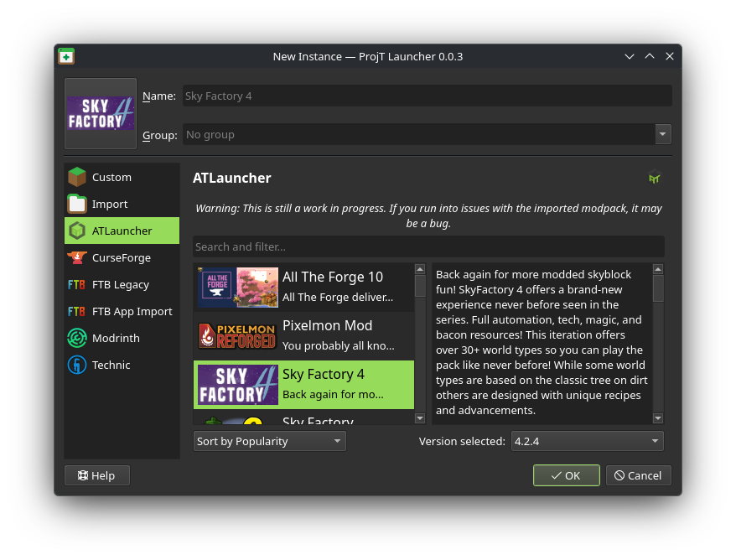Click the Sky Factory 4 thumbnail
The image size is (736, 560).
click(x=237, y=385)
